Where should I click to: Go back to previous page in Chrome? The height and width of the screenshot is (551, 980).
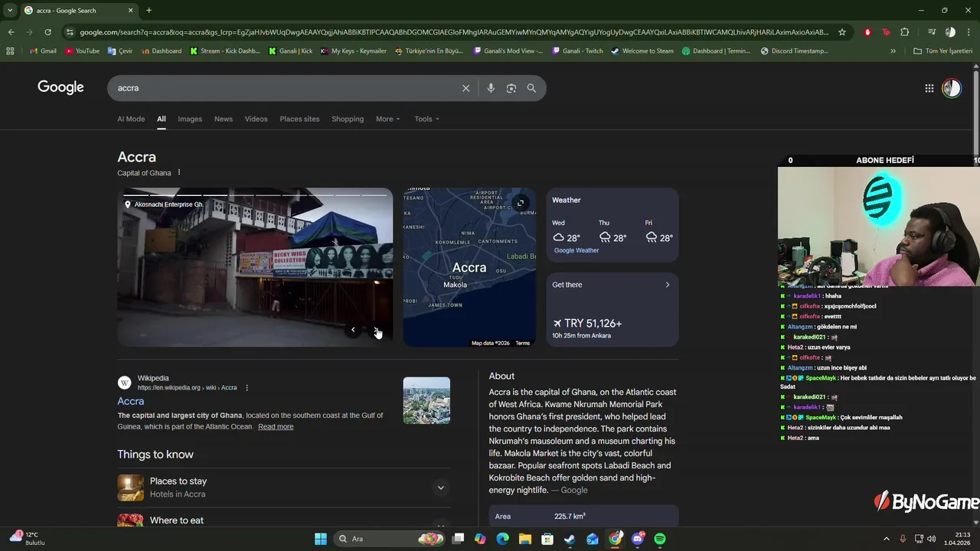point(11,32)
